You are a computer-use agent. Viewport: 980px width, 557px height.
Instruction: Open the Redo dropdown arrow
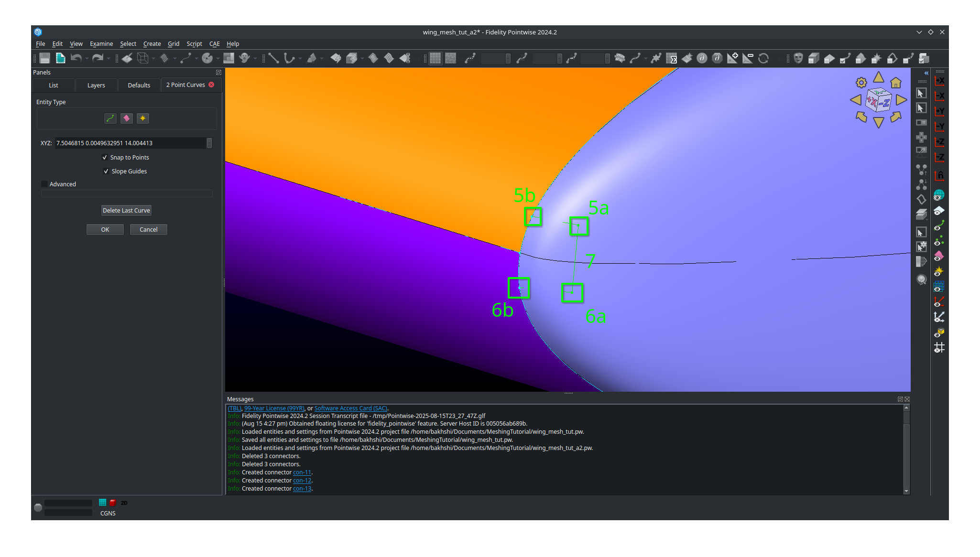(x=109, y=58)
